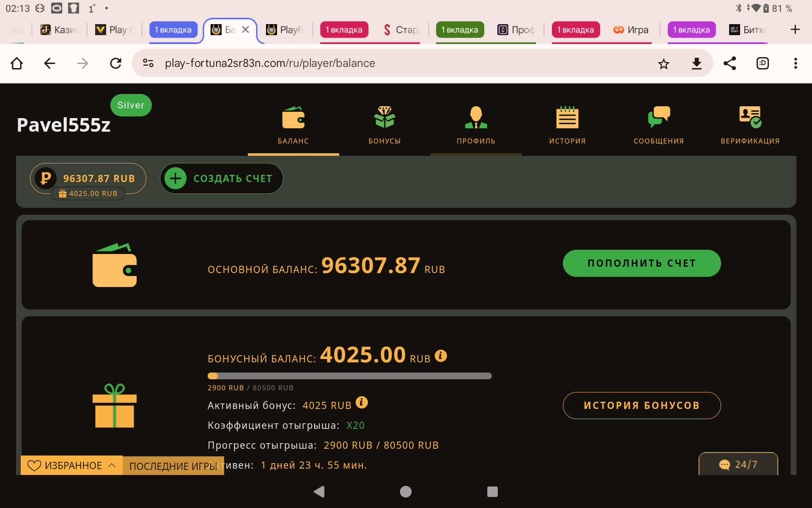
Task: Click the wagering progress bar
Action: click(x=349, y=376)
